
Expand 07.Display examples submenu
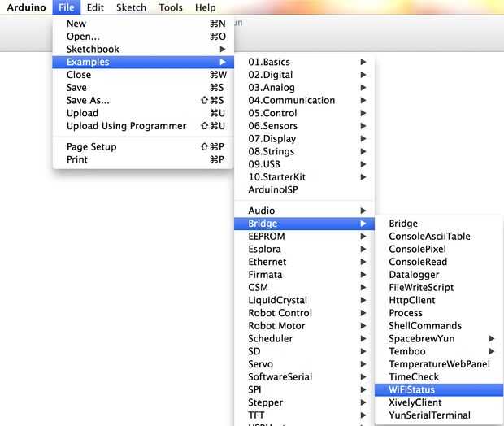click(x=304, y=139)
